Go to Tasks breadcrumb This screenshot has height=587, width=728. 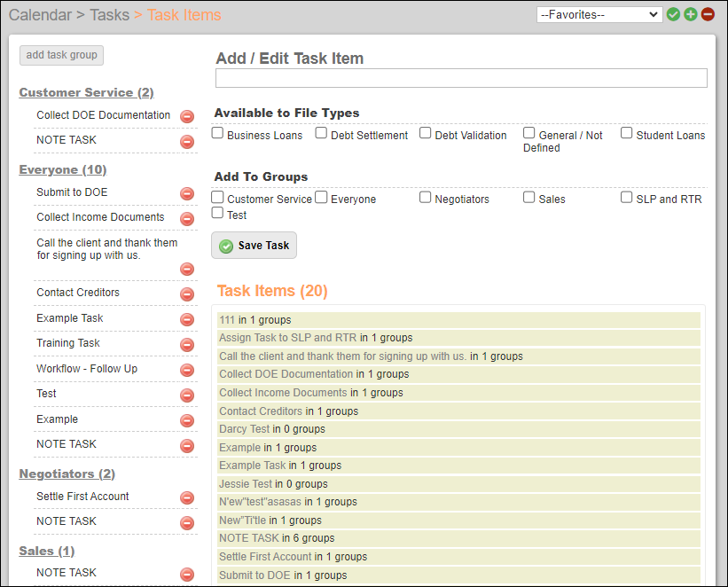(110, 15)
